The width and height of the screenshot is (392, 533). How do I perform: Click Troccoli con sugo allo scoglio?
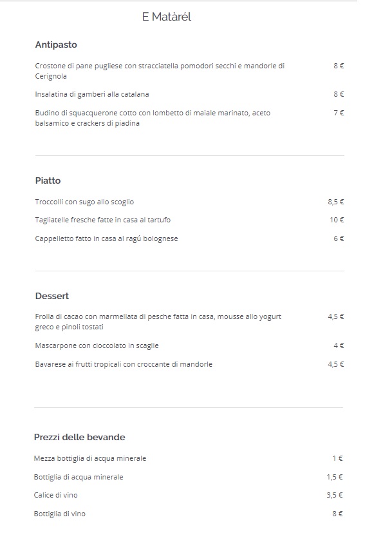[x=84, y=202]
